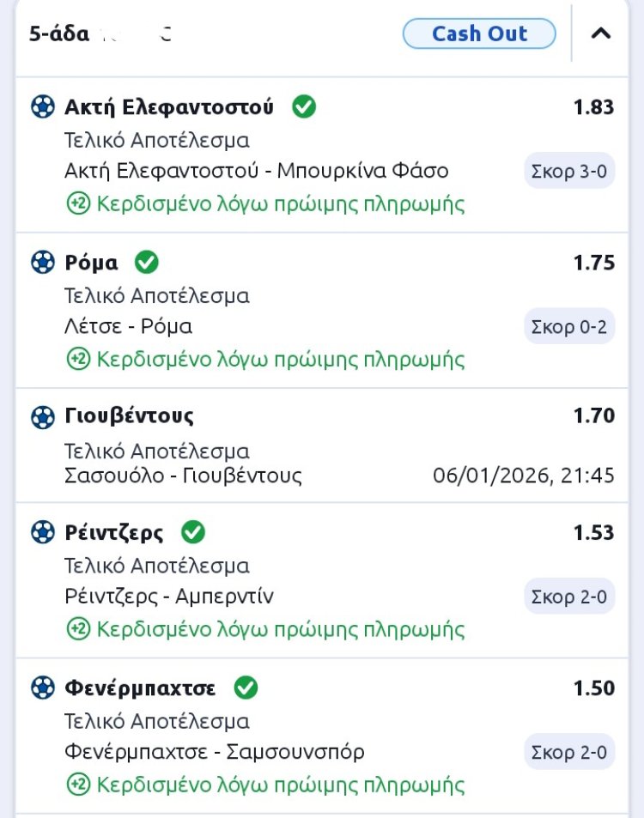This screenshot has width=644, height=818.
Task: Click the soccer ball icon beside Γιουβέντους
Action: tap(42, 417)
